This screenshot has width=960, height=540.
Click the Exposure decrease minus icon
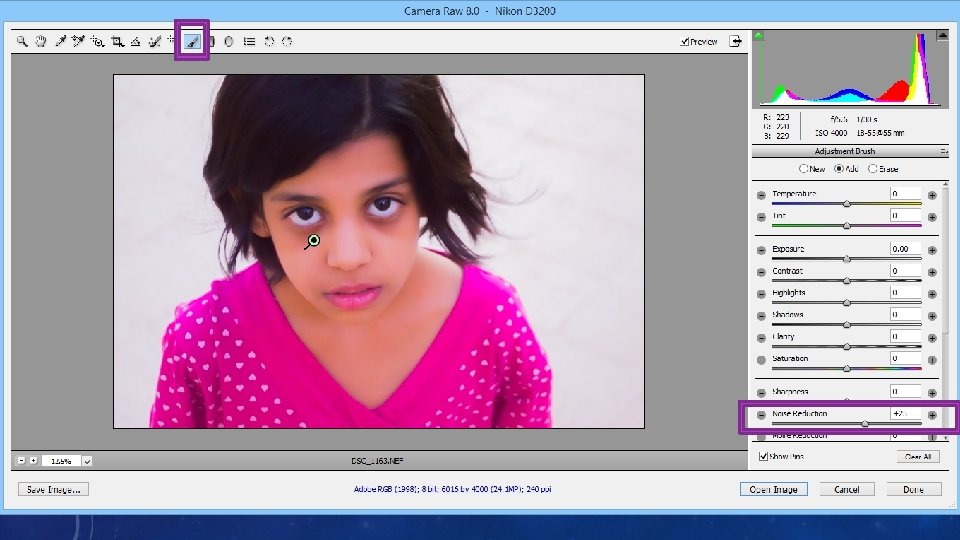pyautogui.click(x=761, y=250)
